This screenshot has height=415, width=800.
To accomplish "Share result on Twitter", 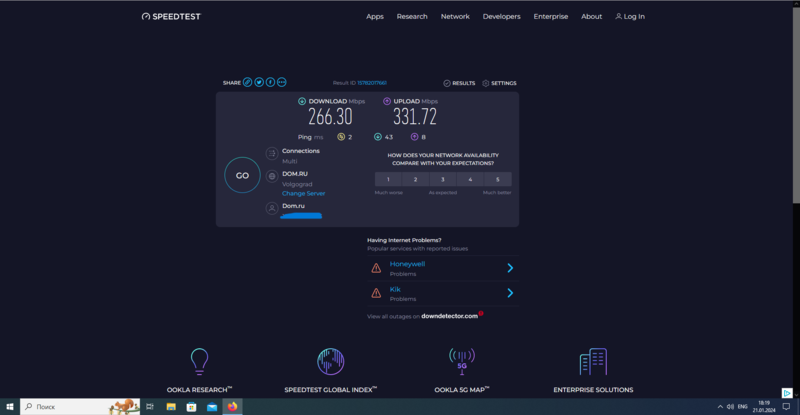I will [259, 82].
